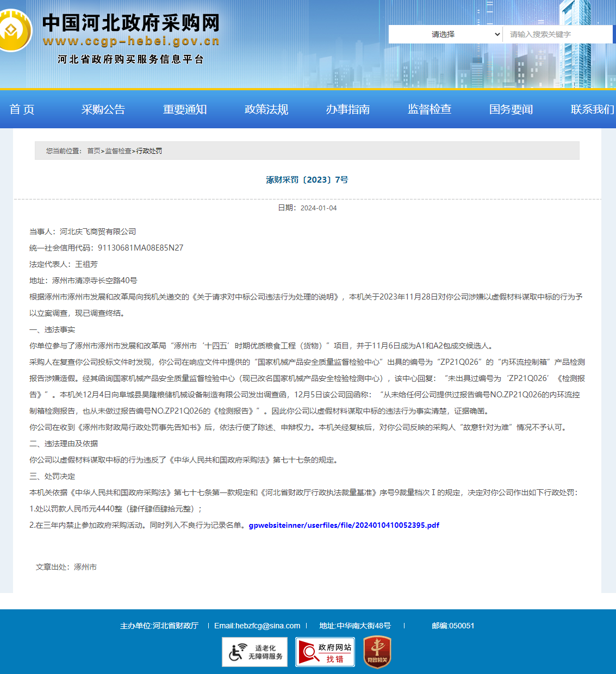616x674 pixels.
Task: Click the 行政处罚 breadcrumb link
Action: (149, 151)
